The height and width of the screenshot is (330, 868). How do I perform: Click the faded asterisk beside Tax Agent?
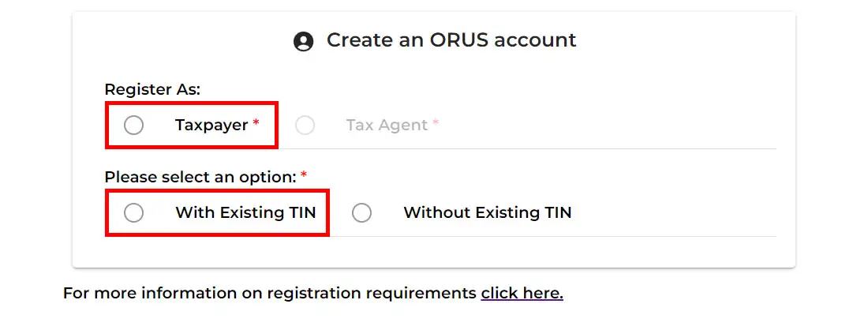(x=436, y=123)
